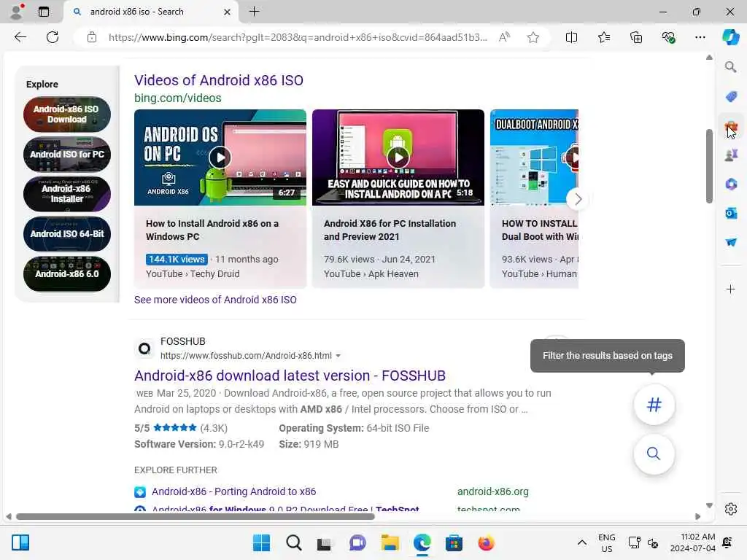Show hidden system tray icons
The width and height of the screenshot is (747, 560).
pos(581,542)
